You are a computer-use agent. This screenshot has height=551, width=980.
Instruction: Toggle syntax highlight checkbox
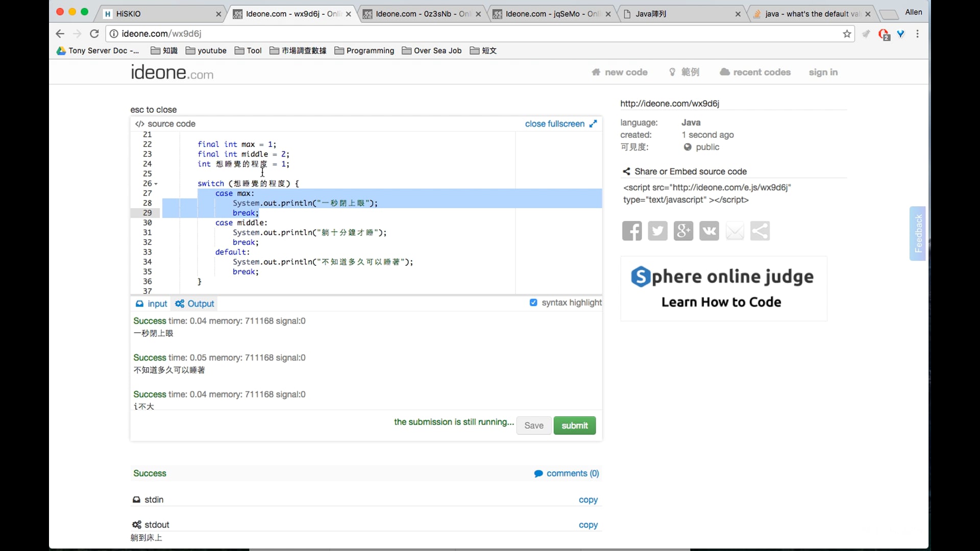click(533, 303)
